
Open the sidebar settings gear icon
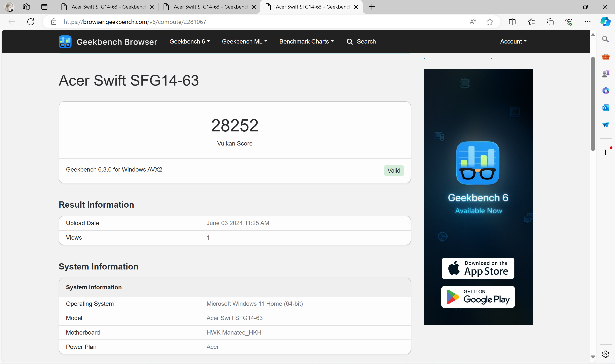(x=606, y=354)
